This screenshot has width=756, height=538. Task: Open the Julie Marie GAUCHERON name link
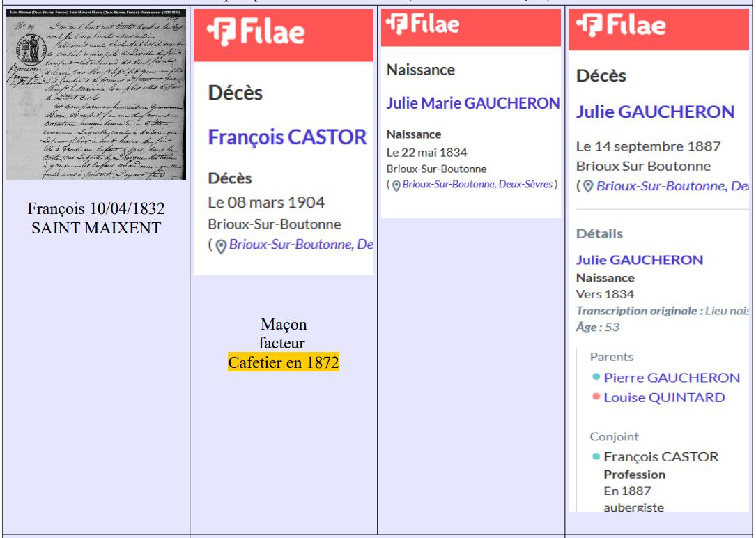(x=473, y=103)
